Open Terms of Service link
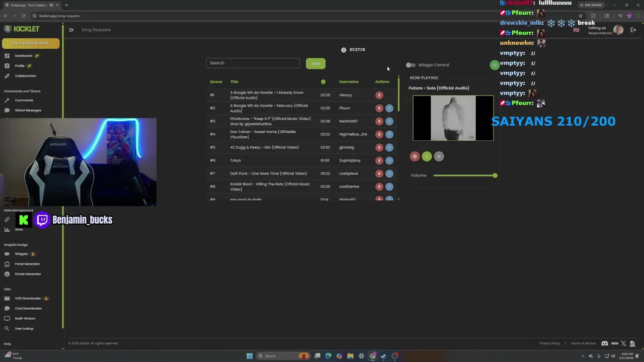The image size is (644, 362). pos(583,343)
